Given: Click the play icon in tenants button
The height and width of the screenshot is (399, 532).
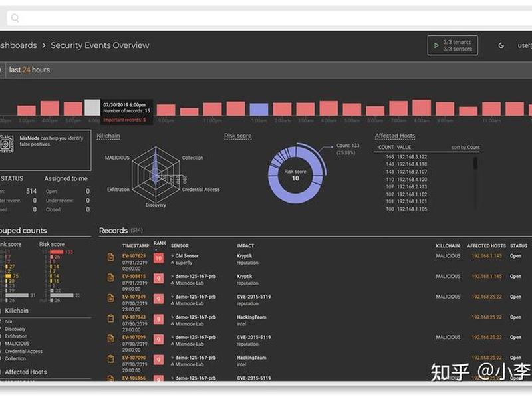Looking at the screenshot, I should click(436, 45).
